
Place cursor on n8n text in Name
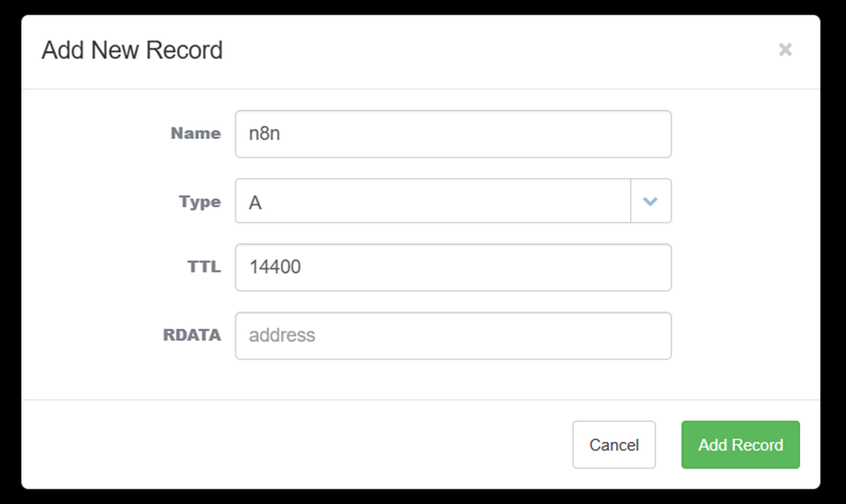point(264,135)
